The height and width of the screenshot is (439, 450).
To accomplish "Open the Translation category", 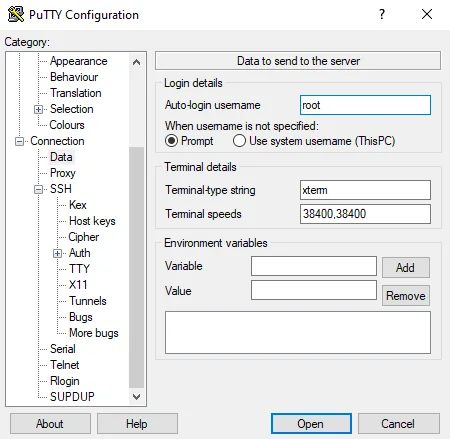I will click(76, 93).
